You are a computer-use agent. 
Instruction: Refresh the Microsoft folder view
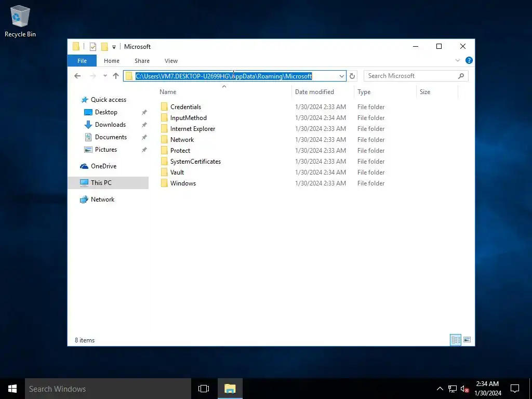click(x=352, y=76)
